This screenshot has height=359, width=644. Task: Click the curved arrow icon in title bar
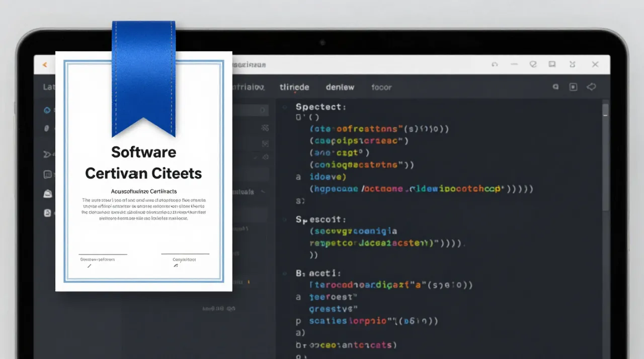point(495,64)
